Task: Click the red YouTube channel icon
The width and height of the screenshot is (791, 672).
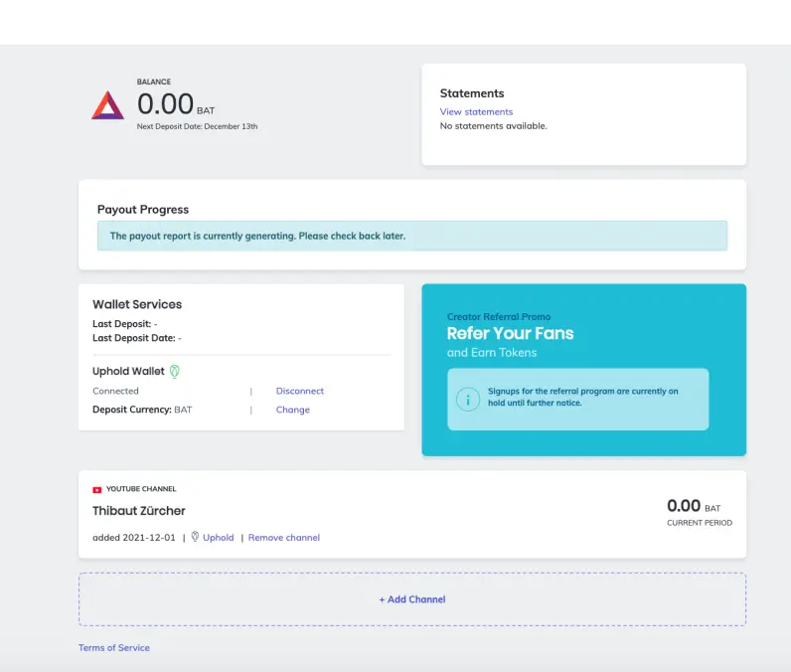Action: [96, 489]
